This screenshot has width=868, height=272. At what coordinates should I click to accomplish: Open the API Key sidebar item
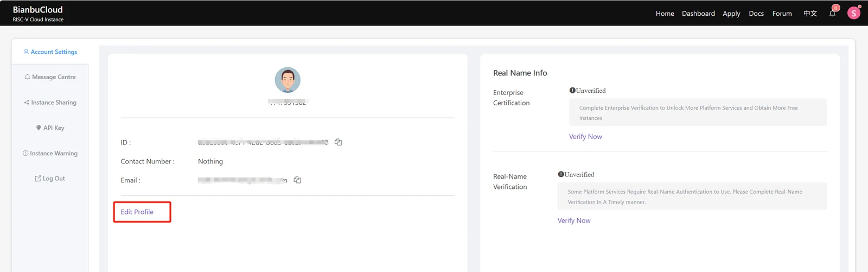(x=50, y=128)
